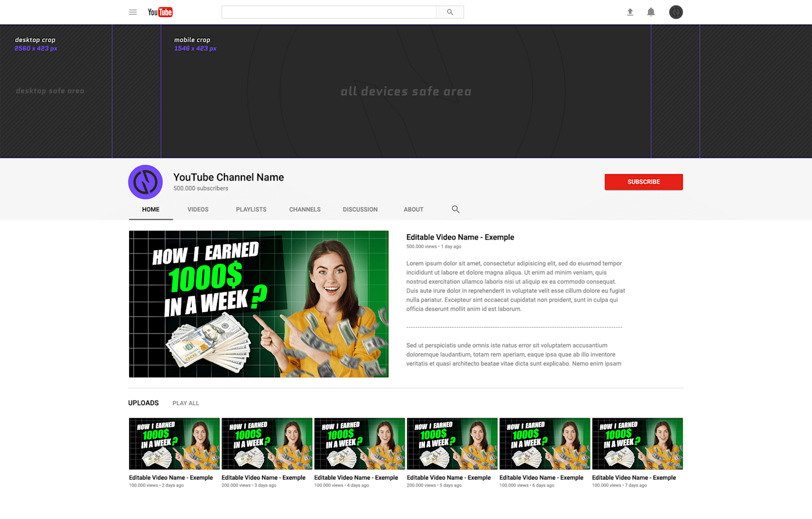Open the account avatar in top bar
812x519 pixels.
click(676, 12)
